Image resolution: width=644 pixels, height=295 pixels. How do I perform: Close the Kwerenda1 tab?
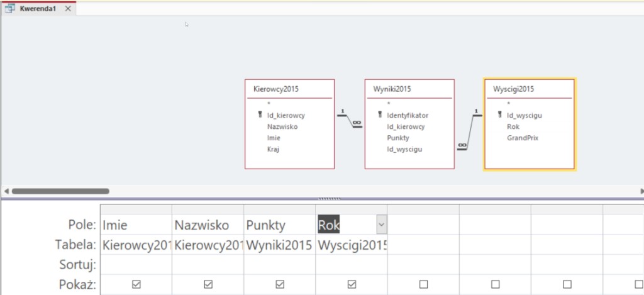[68, 9]
